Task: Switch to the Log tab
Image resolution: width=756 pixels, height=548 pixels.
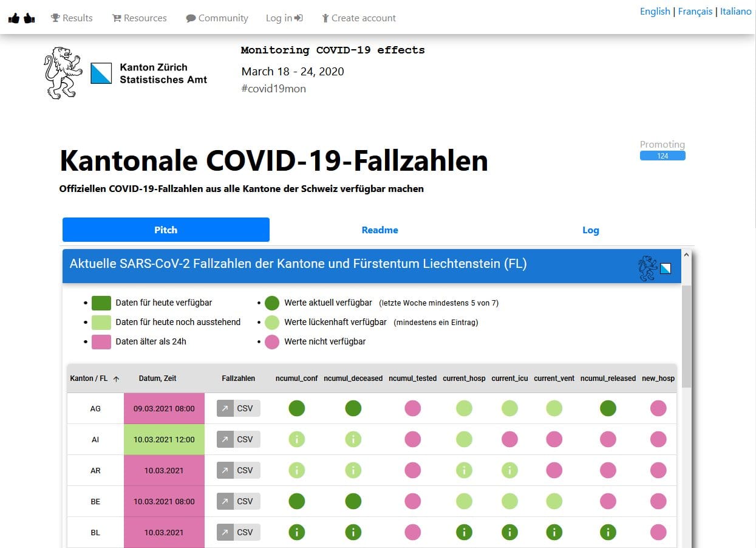Action: coord(590,230)
